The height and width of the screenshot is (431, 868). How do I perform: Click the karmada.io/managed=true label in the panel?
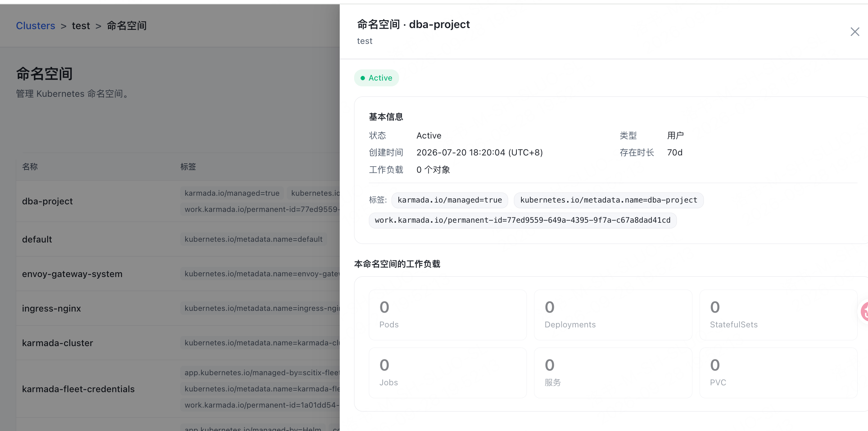pyautogui.click(x=450, y=200)
